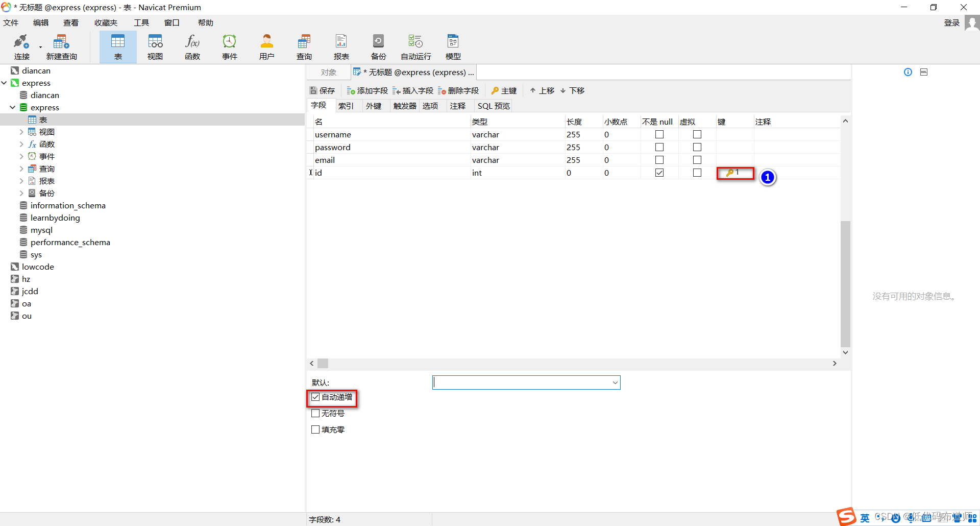
Task: Click 插入字段 to insert a field
Action: point(413,90)
